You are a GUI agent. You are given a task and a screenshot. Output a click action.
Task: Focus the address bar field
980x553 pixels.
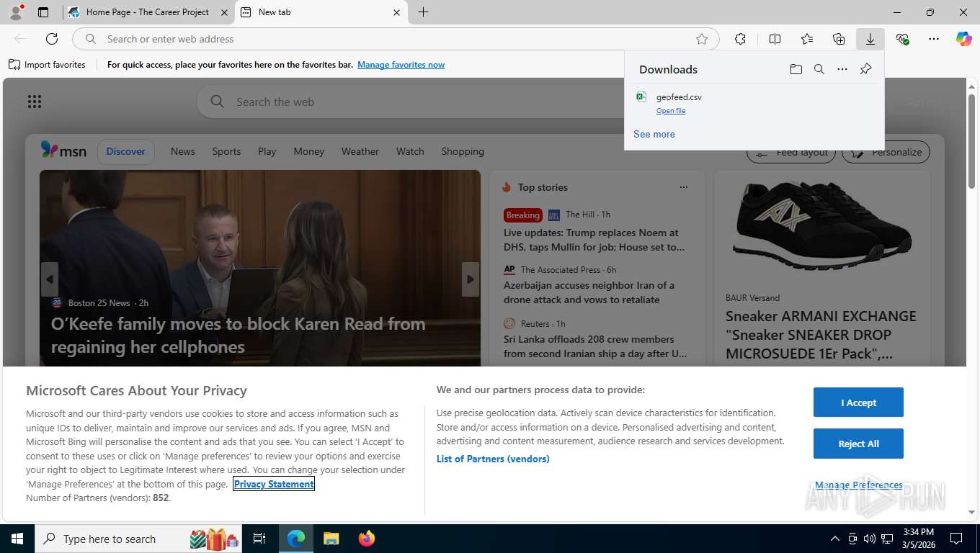tap(396, 39)
